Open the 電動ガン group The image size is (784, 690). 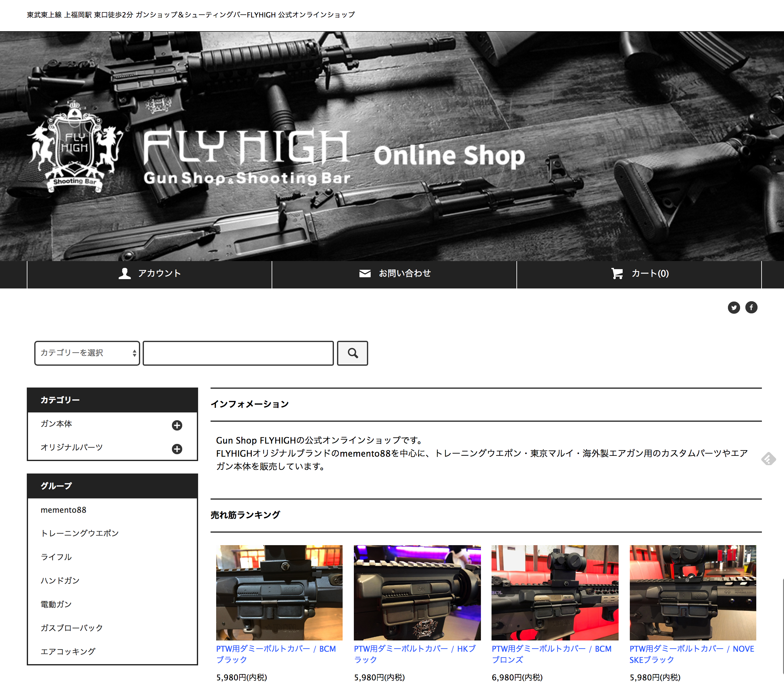[x=56, y=604]
